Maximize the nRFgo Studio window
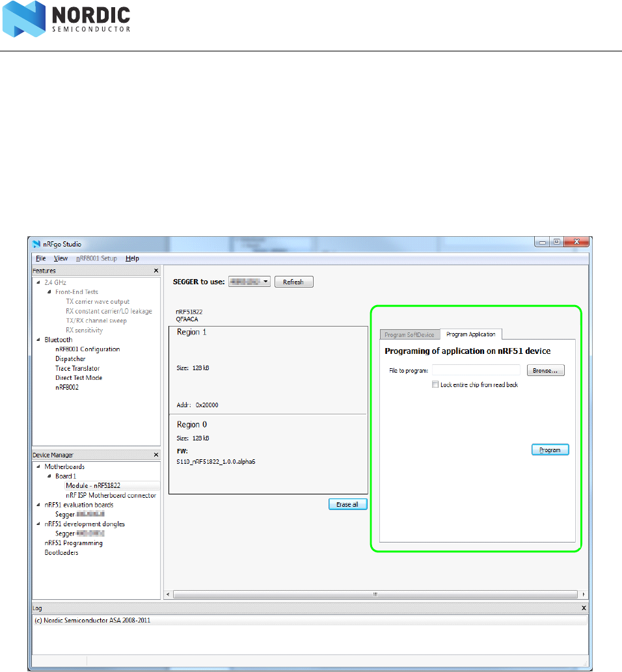The width and height of the screenshot is (622, 672). pos(557,242)
